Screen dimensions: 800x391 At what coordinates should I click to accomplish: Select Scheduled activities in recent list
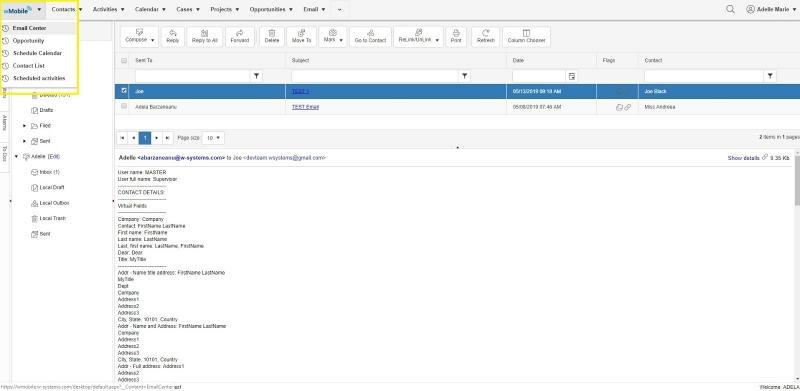[39, 78]
